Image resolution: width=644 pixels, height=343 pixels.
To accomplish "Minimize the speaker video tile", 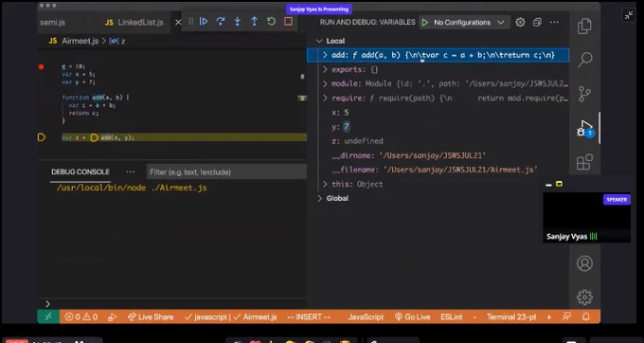I will click(x=548, y=185).
